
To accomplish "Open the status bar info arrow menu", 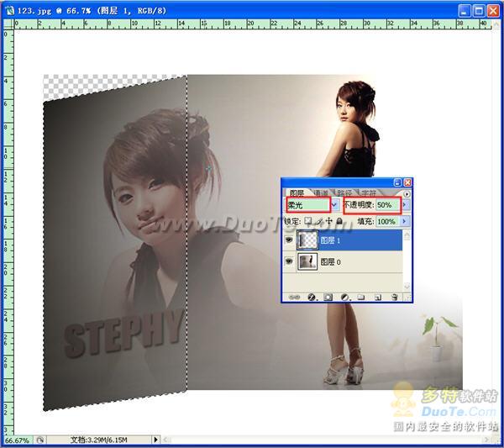I will point(156,440).
